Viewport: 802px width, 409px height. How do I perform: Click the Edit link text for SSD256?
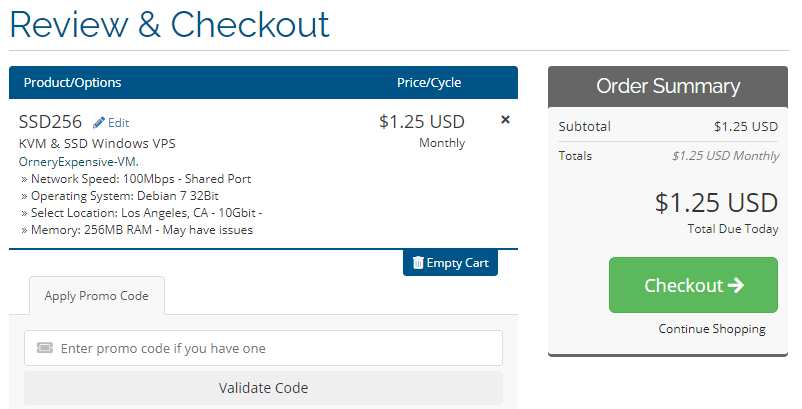pos(118,123)
